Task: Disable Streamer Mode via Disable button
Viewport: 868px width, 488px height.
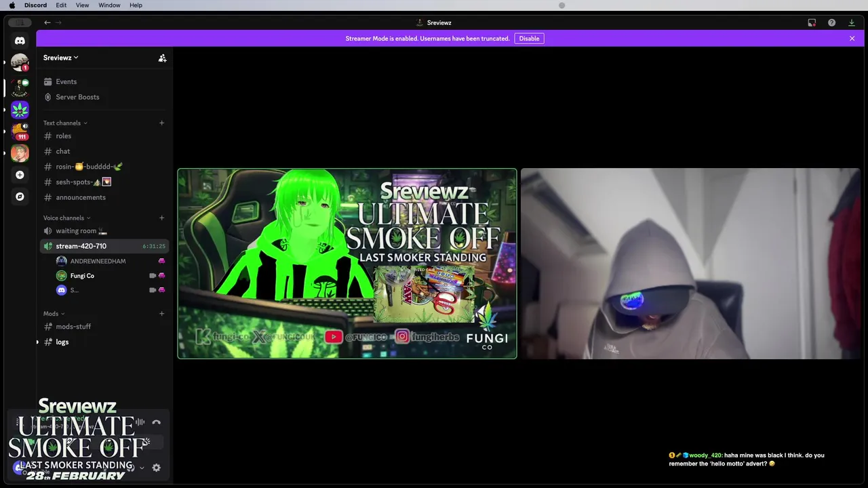Action: (x=529, y=39)
